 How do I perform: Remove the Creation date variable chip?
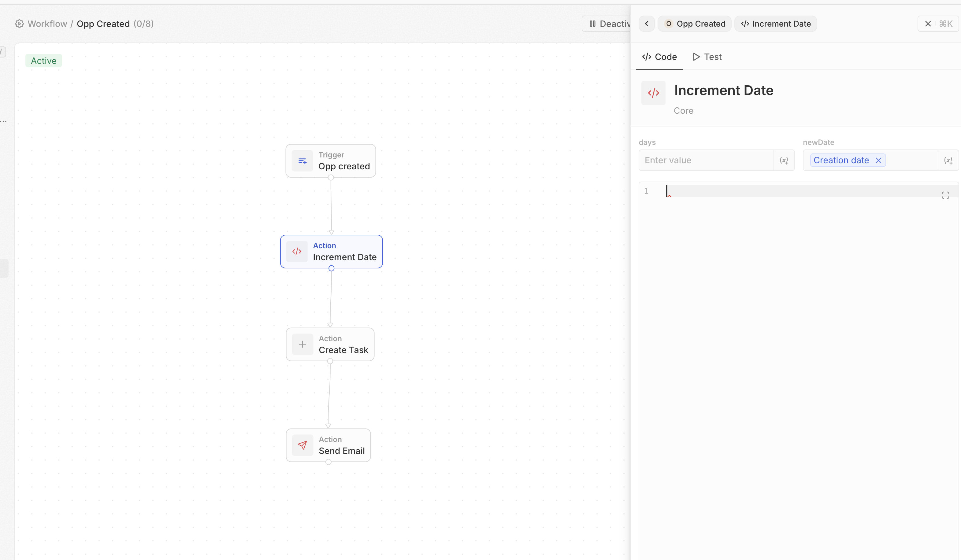[x=878, y=160]
